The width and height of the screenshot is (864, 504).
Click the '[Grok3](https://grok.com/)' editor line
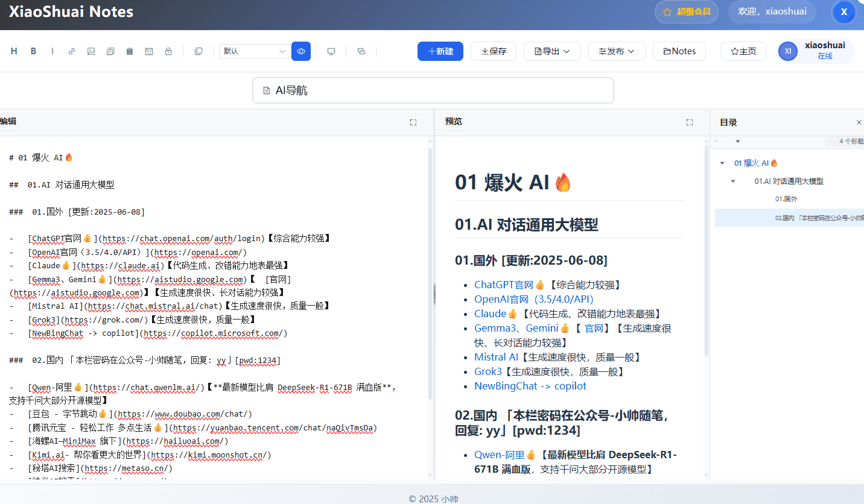pyautogui.click(x=133, y=320)
